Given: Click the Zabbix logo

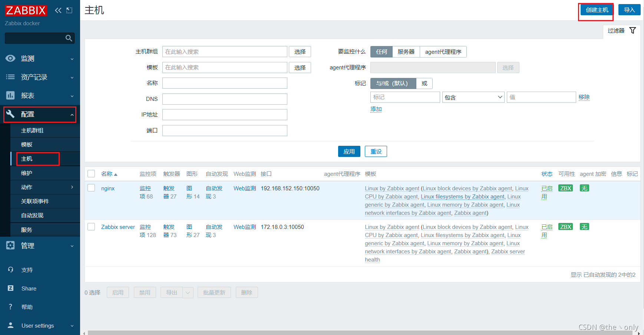Looking at the screenshot, I should point(26,10).
